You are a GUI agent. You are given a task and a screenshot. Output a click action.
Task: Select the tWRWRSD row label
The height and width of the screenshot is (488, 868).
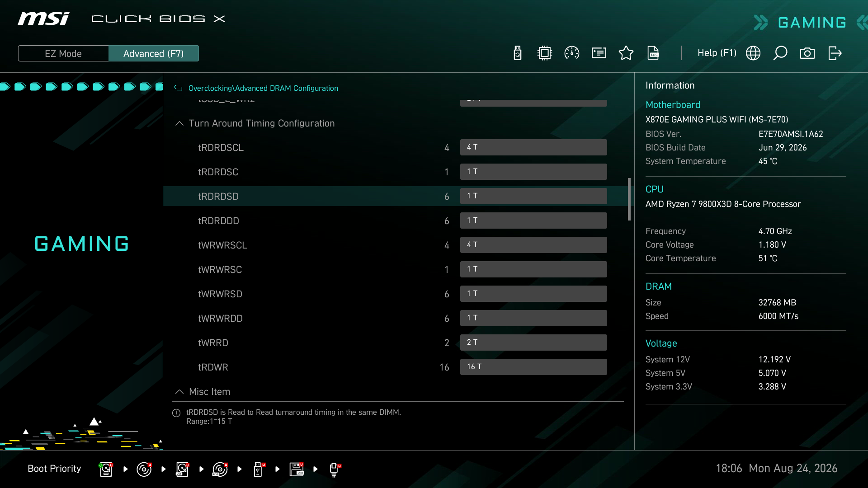click(x=220, y=294)
